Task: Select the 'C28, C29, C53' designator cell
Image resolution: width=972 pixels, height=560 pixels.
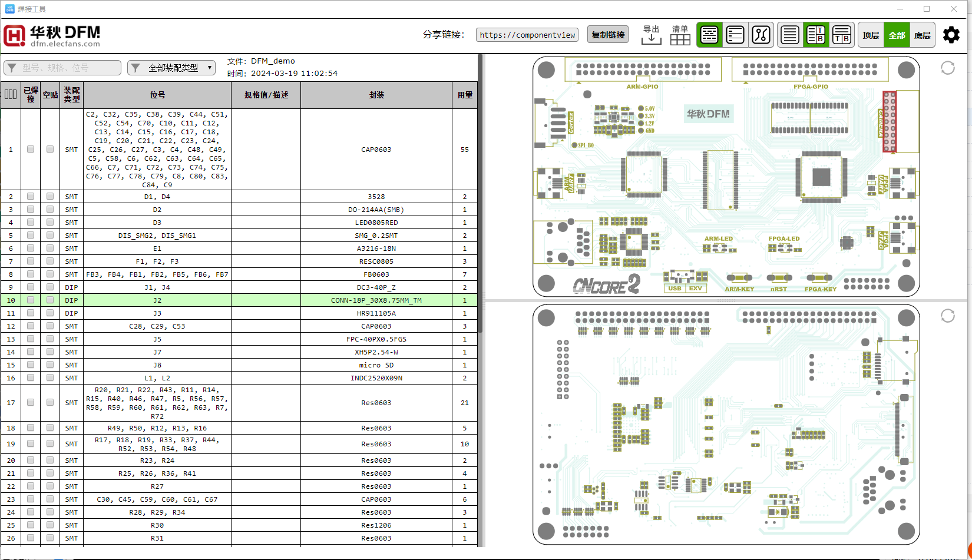Action: (x=157, y=326)
